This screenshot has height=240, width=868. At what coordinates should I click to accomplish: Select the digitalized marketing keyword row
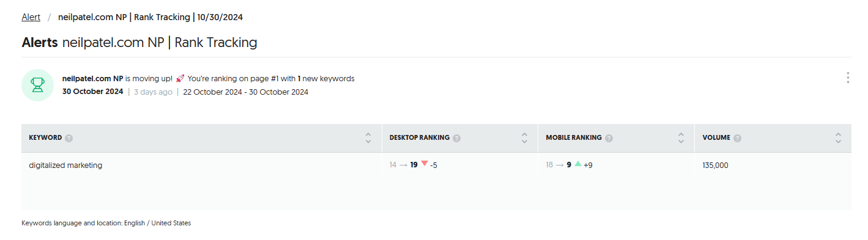tap(436, 165)
